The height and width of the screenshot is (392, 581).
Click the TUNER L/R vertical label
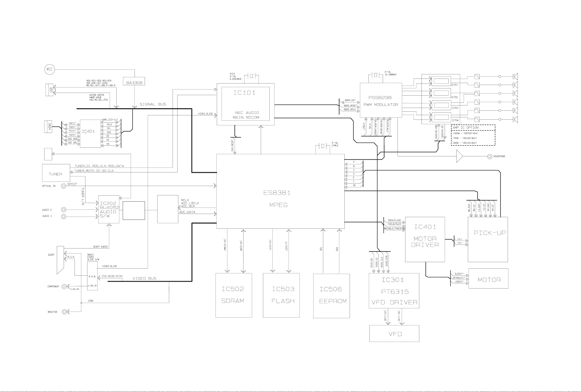(83, 196)
